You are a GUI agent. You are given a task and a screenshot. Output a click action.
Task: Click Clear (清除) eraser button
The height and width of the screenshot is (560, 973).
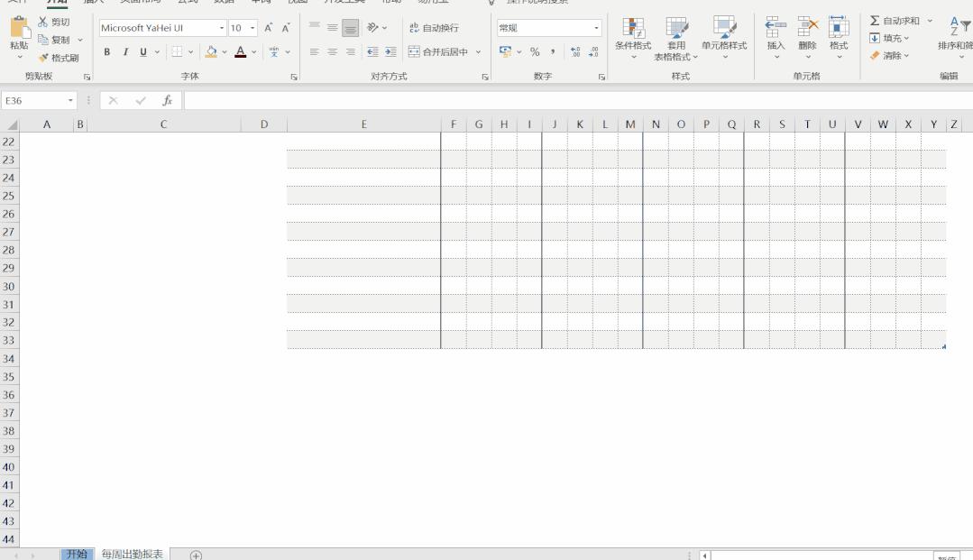888,56
